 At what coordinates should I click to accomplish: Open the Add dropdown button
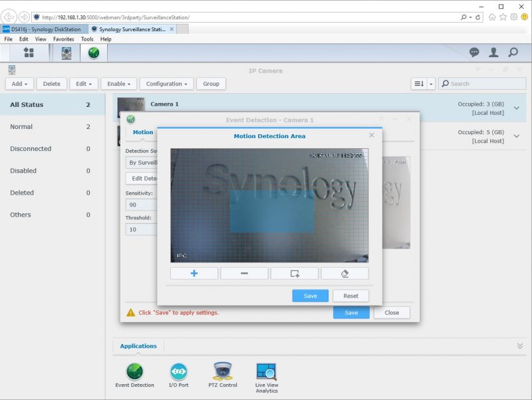click(19, 84)
